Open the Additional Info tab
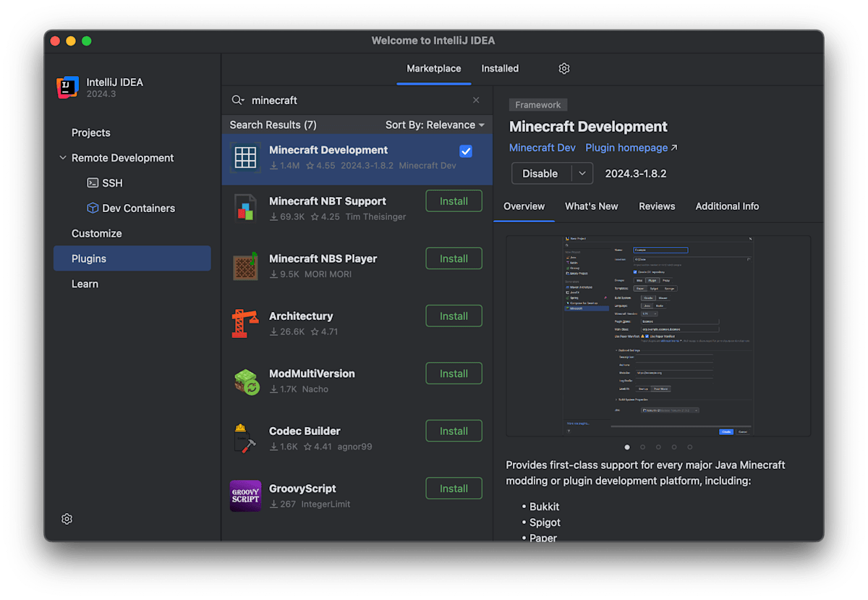The image size is (868, 600). 727,206
